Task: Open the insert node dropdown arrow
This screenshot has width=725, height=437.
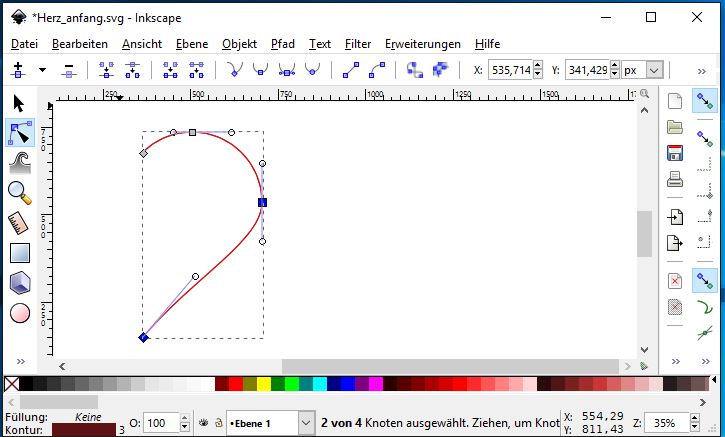Action: (x=42, y=70)
